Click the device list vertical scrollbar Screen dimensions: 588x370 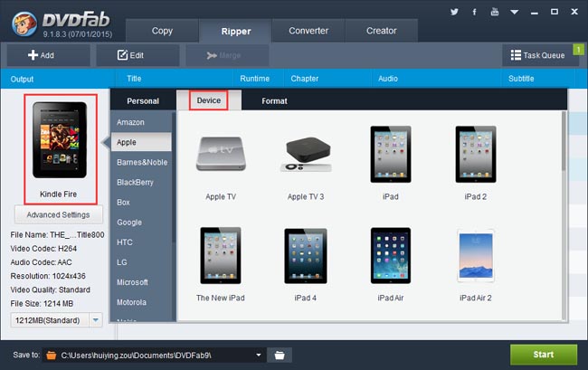point(564,140)
